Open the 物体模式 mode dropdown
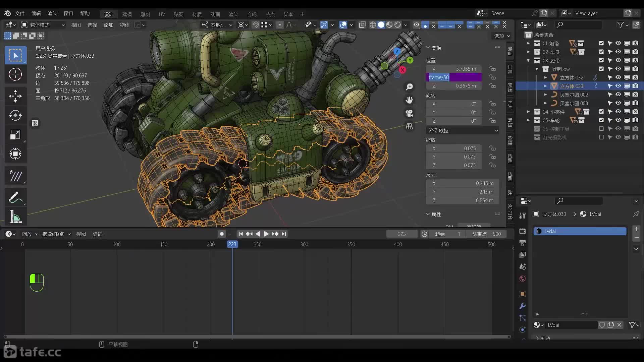 coord(43,25)
